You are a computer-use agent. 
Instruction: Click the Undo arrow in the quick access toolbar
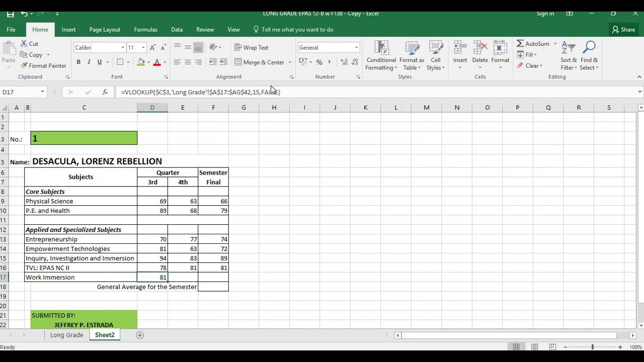(24, 14)
